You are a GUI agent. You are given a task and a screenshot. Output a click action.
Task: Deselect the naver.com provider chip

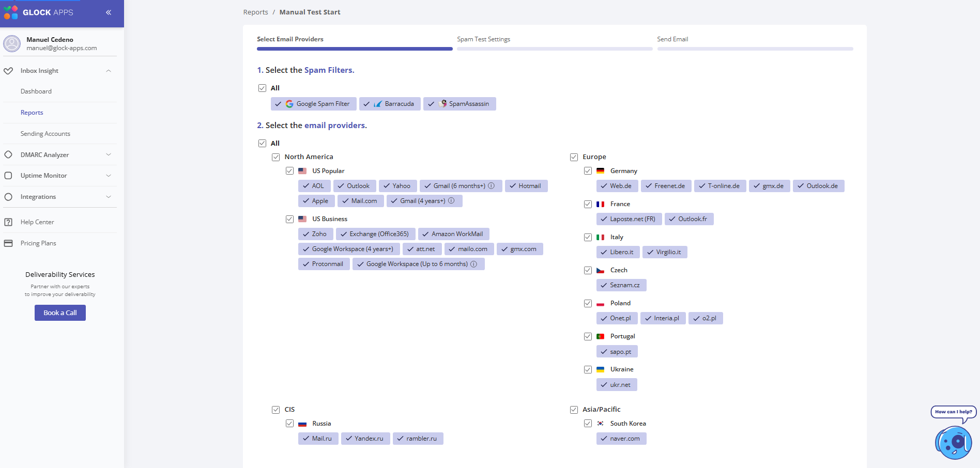pyautogui.click(x=621, y=439)
